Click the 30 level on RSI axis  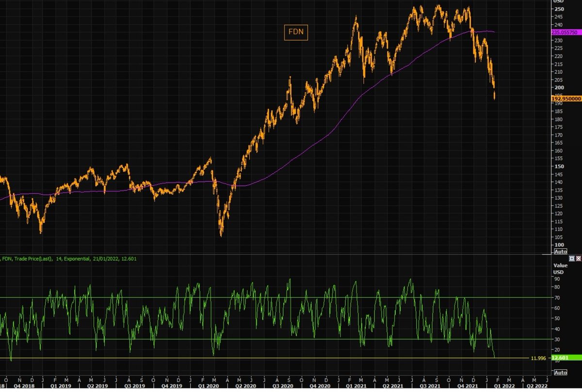[557, 339]
